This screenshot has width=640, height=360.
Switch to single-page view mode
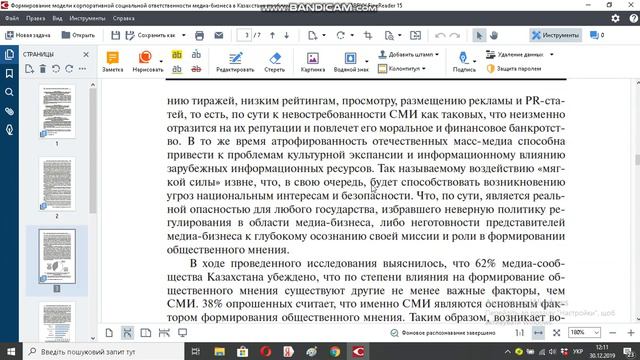pyautogui.click(x=109, y=333)
